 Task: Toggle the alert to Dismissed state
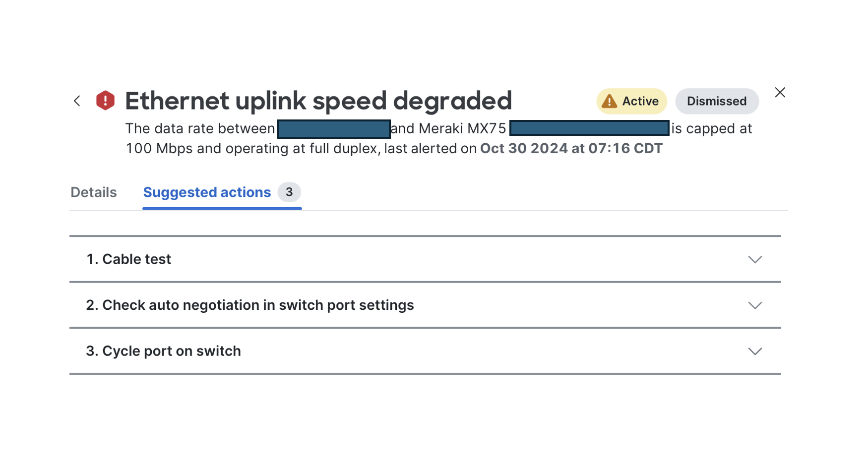coord(717,101)
